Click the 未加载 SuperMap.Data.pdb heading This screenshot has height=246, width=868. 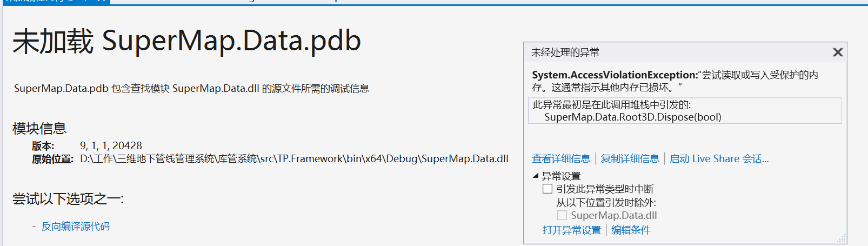186,41
